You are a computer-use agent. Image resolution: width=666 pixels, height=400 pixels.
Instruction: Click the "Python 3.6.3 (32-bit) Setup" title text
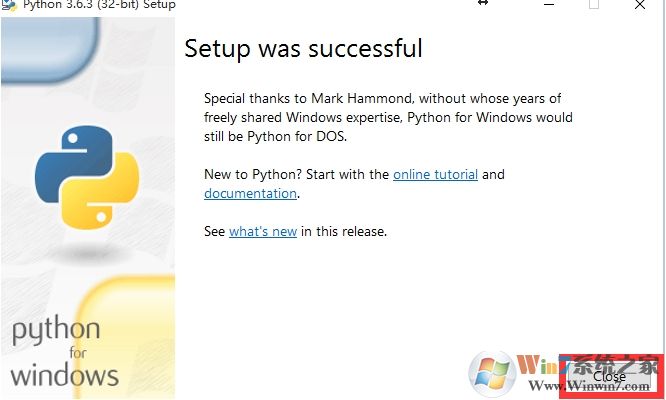pos(98,5)
